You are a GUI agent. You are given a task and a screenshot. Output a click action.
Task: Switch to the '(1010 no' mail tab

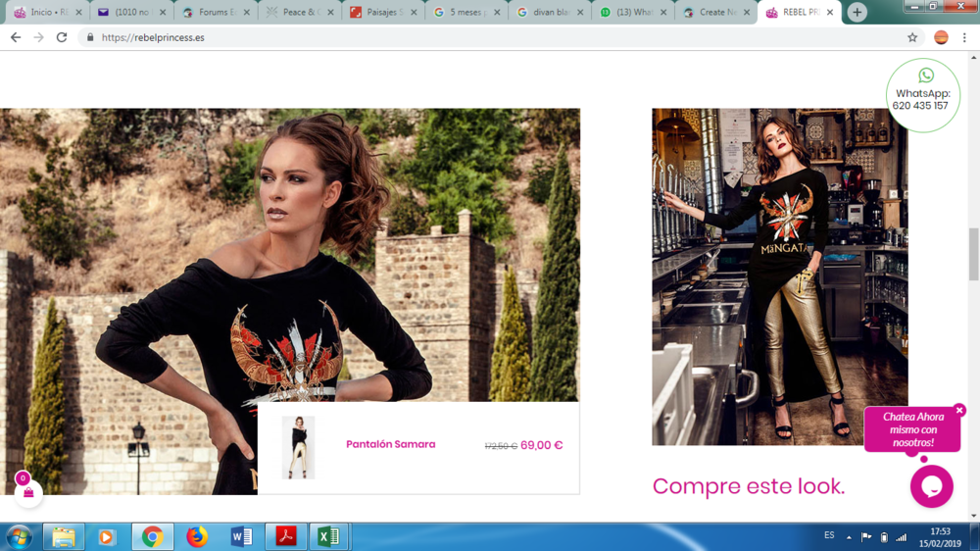[x=131, y=12]
